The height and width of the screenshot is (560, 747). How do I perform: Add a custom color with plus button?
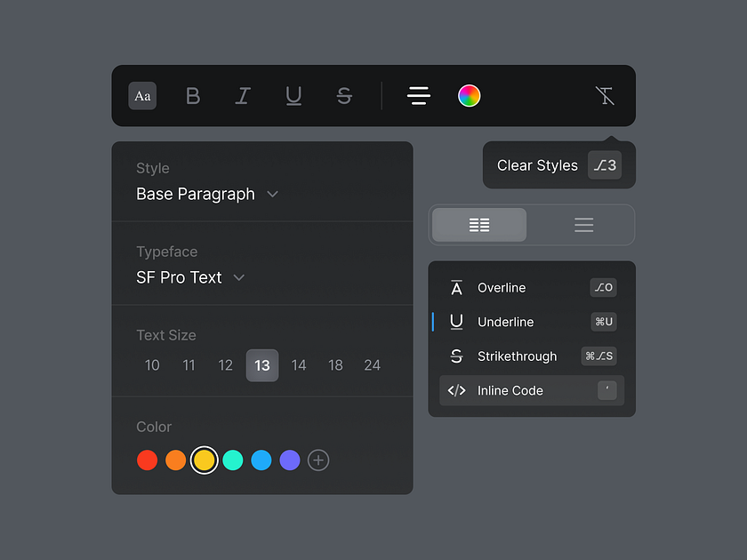(x=318, y=460)
